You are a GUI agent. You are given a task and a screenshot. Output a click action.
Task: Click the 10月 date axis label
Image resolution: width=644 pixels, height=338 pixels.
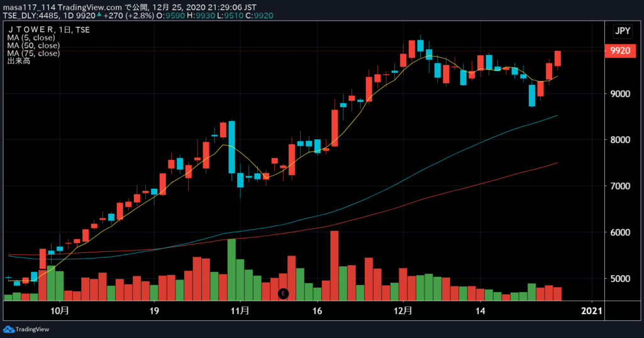pos(60,311)
